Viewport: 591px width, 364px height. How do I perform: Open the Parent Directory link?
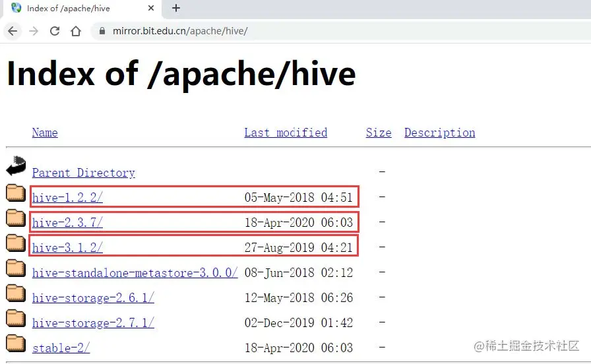pos(84,173)
